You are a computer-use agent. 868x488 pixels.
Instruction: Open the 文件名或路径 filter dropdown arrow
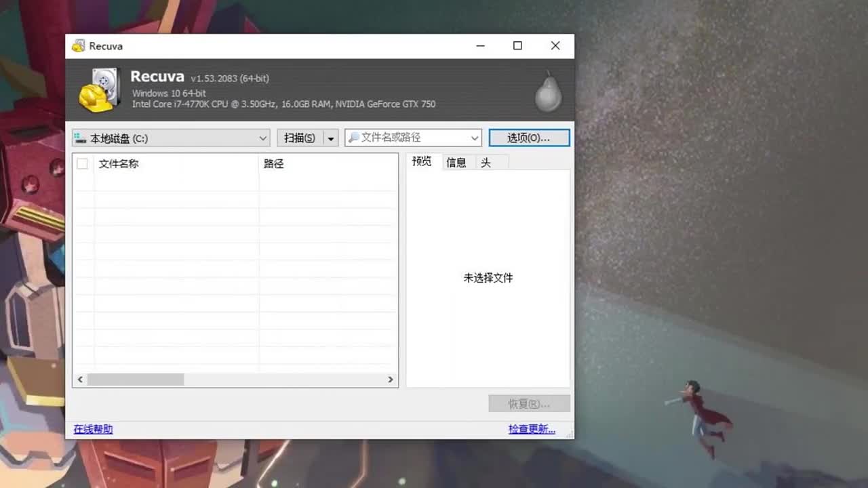tap(474, 138)
